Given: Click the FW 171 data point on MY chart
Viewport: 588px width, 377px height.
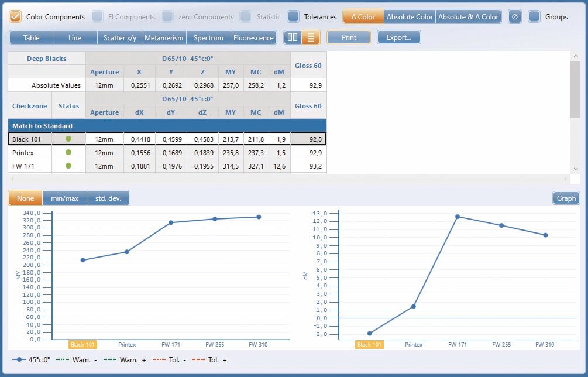Looking at the screenshot, I should pos(171,222).
